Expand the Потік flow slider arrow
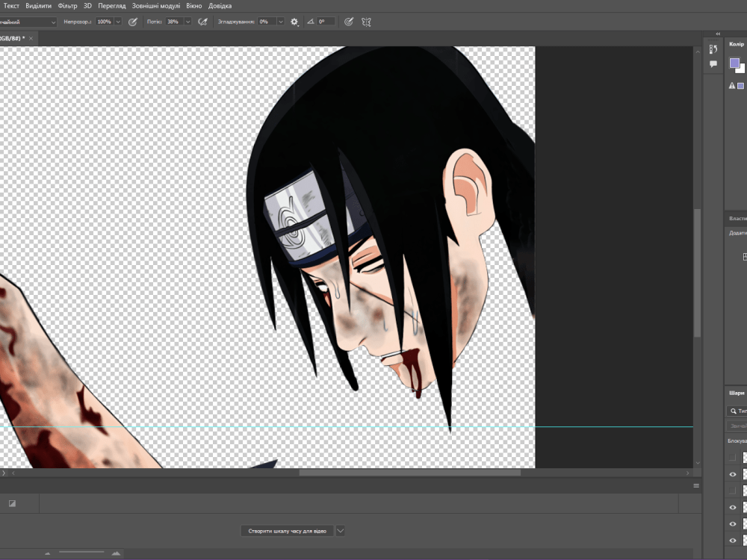The height and width of the screenshot is (560, 747). pyautogui.click(x=187, y=22)
